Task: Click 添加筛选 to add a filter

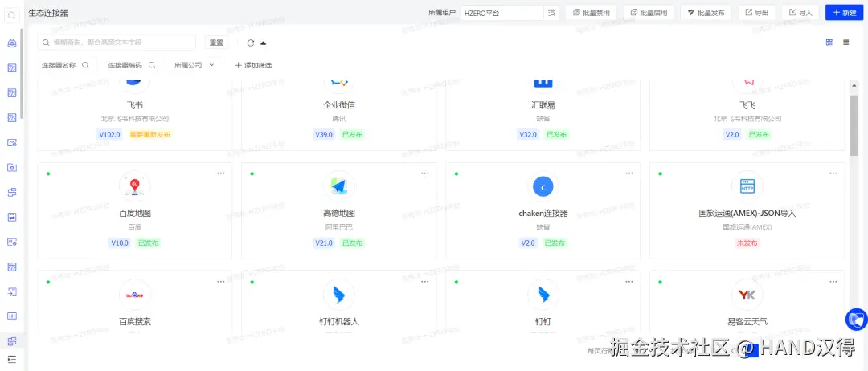Action: [253, 65]
